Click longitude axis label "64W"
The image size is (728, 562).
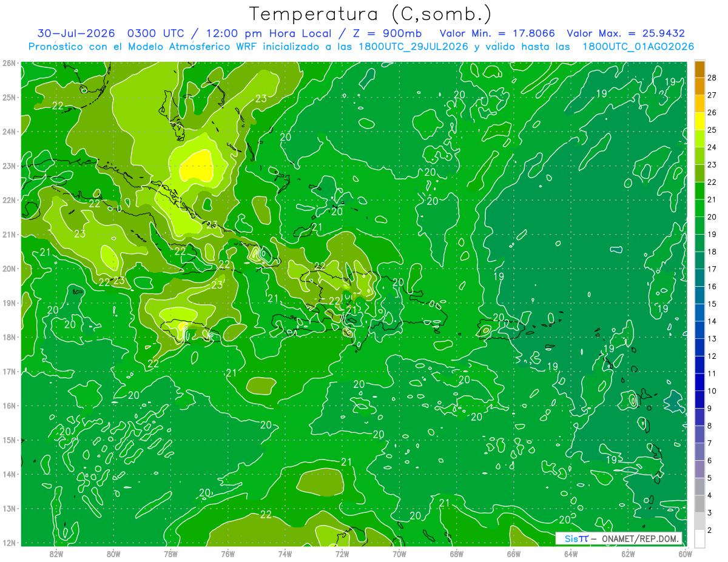[x=571, y=554]
